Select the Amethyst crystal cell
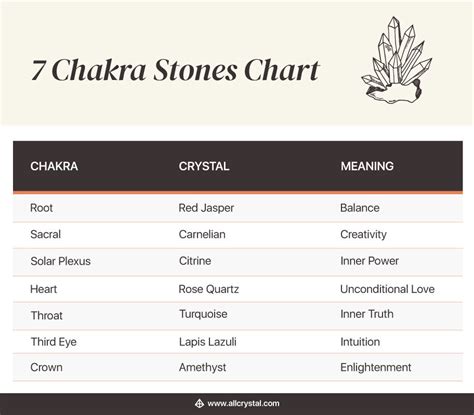Image resolution: width=474 pixels, height=415 pixels. pos(203,368)
